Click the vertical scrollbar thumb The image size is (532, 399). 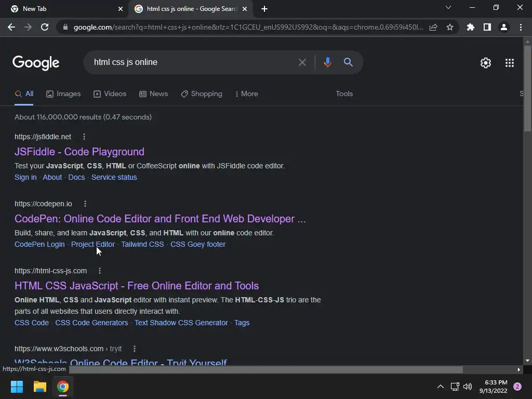pos(527,88)
